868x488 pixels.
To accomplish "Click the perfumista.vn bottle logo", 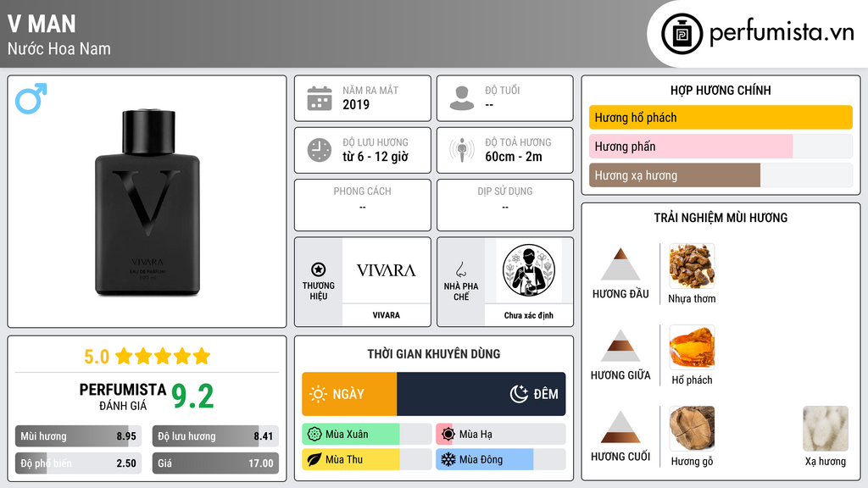I will (x=682, y=34).
